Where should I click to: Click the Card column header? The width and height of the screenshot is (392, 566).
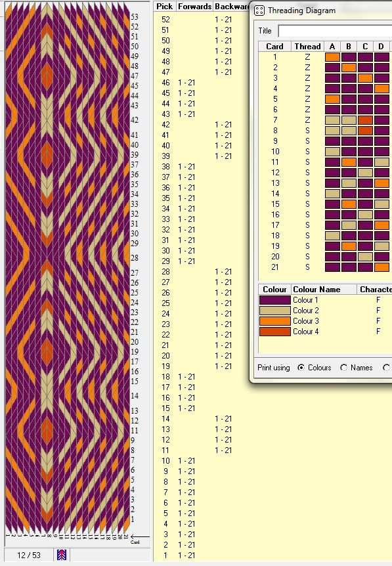274,46
